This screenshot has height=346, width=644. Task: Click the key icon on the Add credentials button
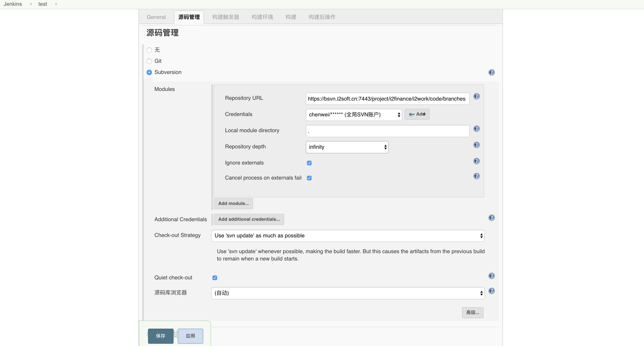point(411,114)
